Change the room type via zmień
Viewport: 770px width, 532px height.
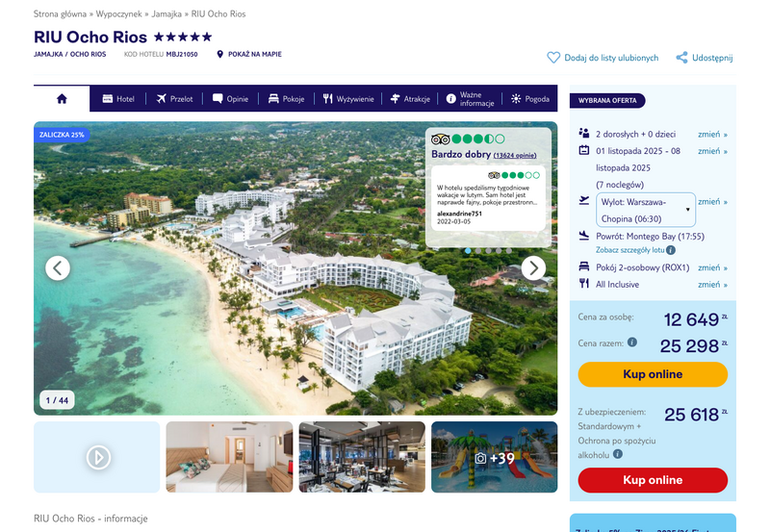click(712, 267)
